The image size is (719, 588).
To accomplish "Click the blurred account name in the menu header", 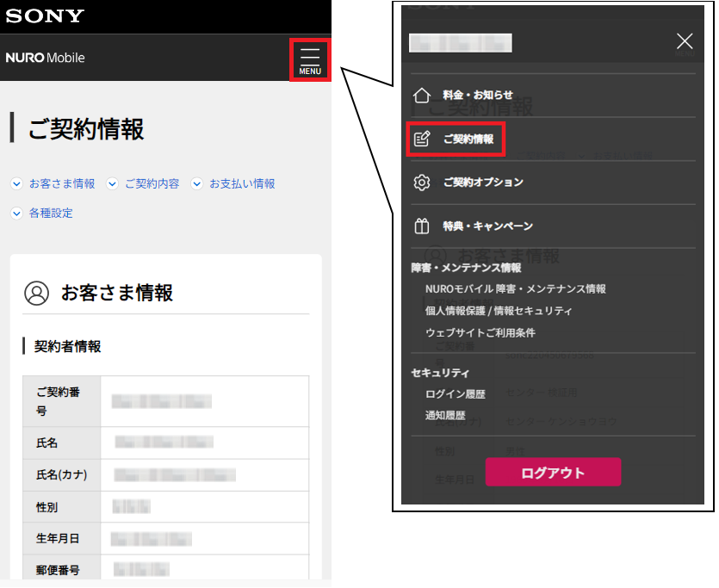I will click(461, 43).
